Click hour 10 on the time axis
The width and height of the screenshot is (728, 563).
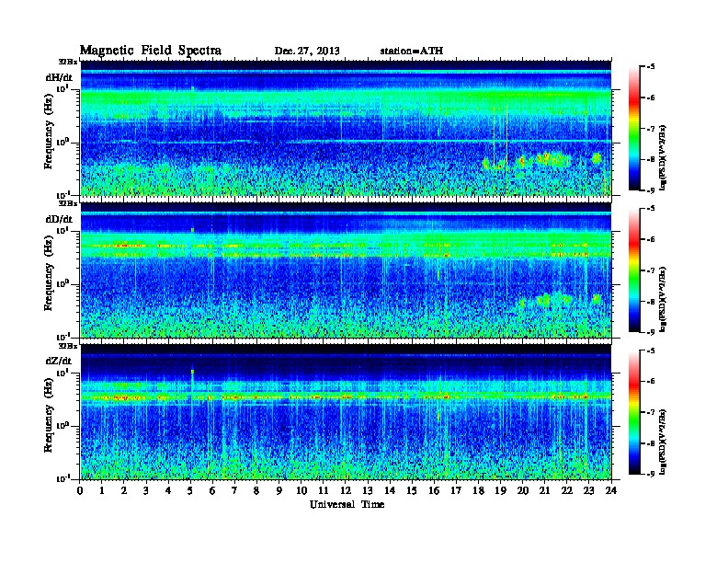click(x=301, y=490)
